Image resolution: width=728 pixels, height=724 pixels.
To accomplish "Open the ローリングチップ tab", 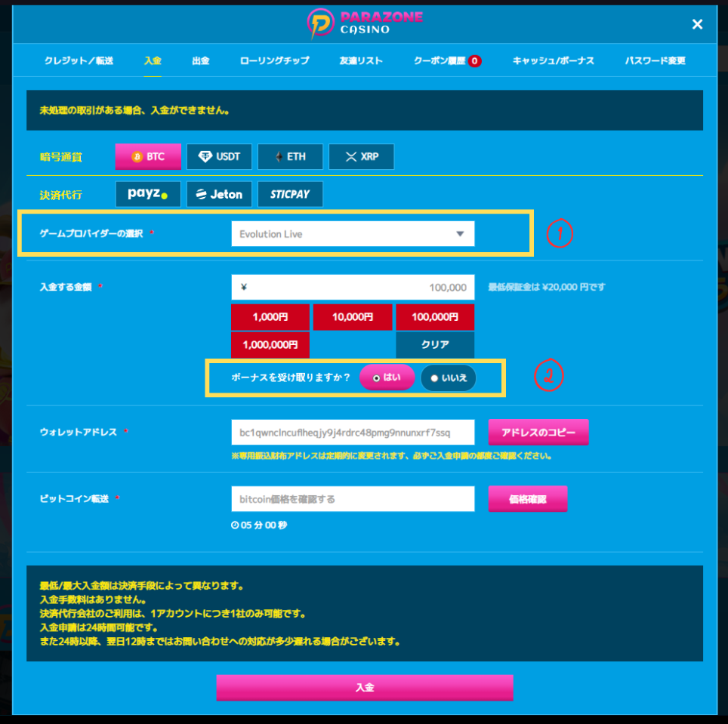I will click(274, 61).
